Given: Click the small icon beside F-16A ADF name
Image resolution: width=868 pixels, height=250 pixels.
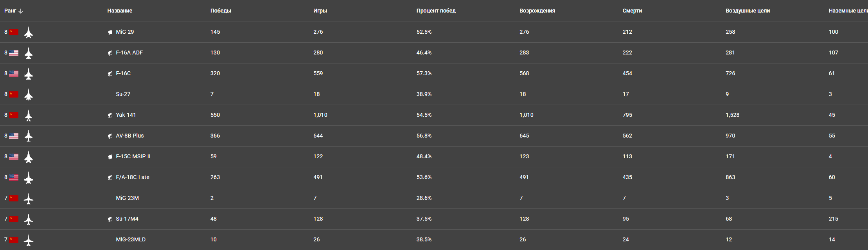Looking at the screenshot, I should tap(110, 53).
